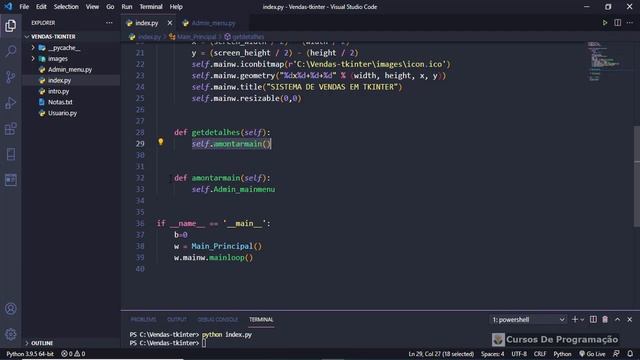Click the feedback icon in status bar
The height and width of the screenshot is (360, 640).
[616, 354]
